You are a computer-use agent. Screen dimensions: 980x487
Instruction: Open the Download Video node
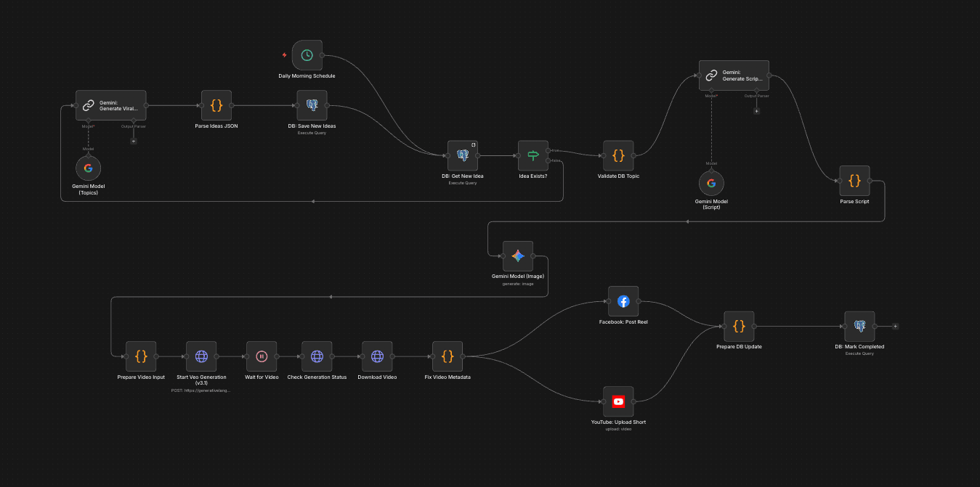377,356
